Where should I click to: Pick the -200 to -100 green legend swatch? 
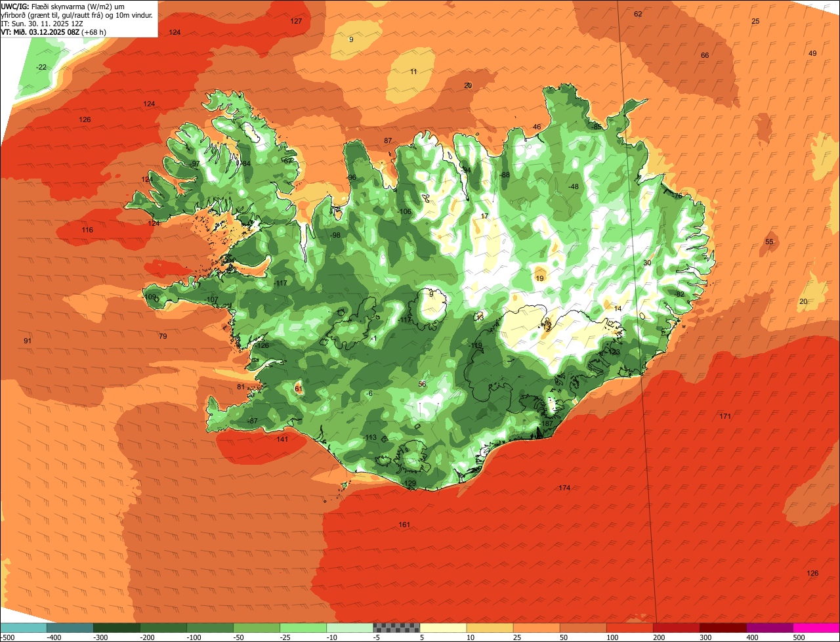(163, 628)
